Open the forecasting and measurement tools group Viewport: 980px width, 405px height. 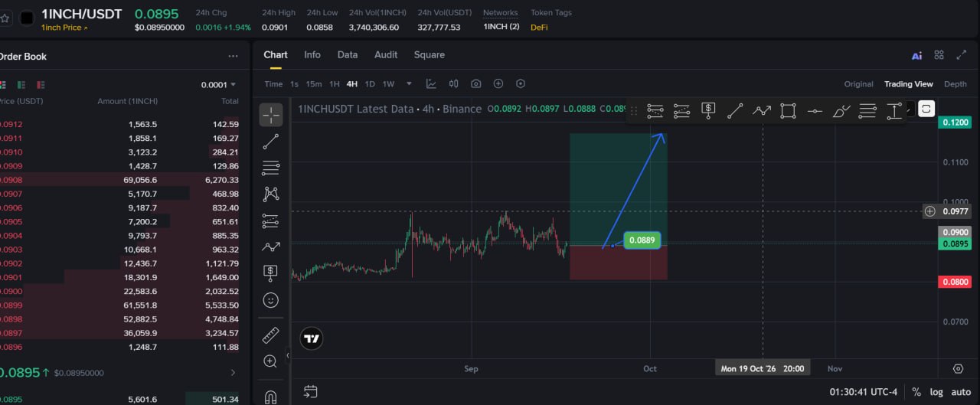[x=270, y=220]
